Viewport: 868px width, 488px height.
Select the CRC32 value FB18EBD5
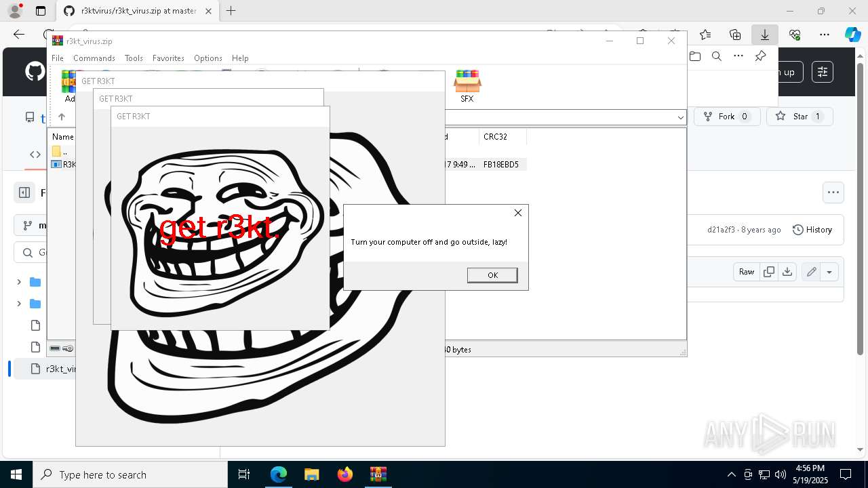pos(501,165)
